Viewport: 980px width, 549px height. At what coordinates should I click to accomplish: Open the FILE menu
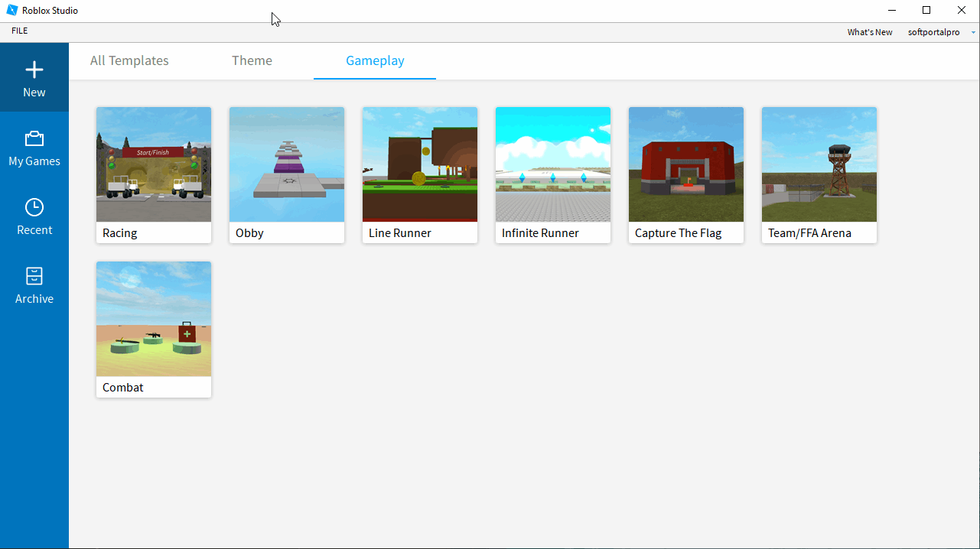(x=19, y=31)
